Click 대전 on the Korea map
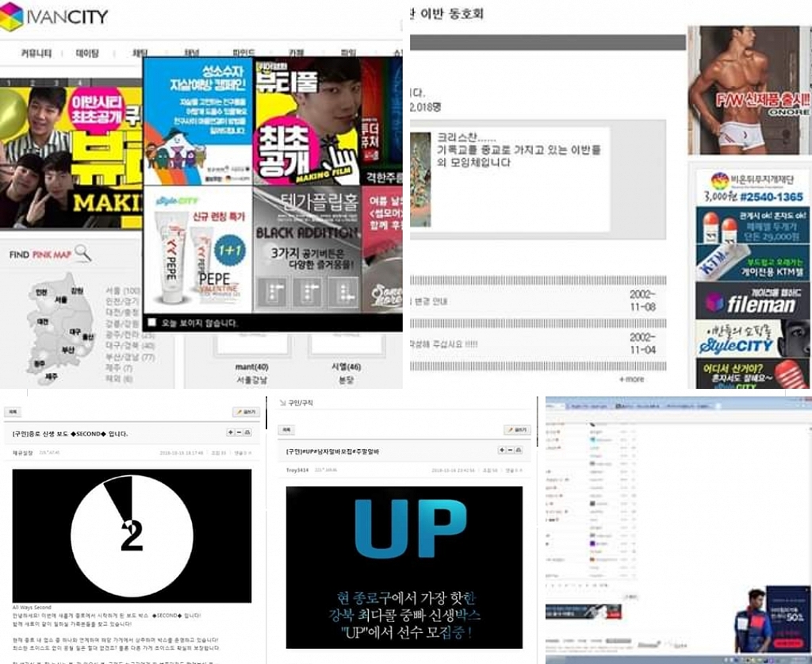 click(x=43, y=321)
